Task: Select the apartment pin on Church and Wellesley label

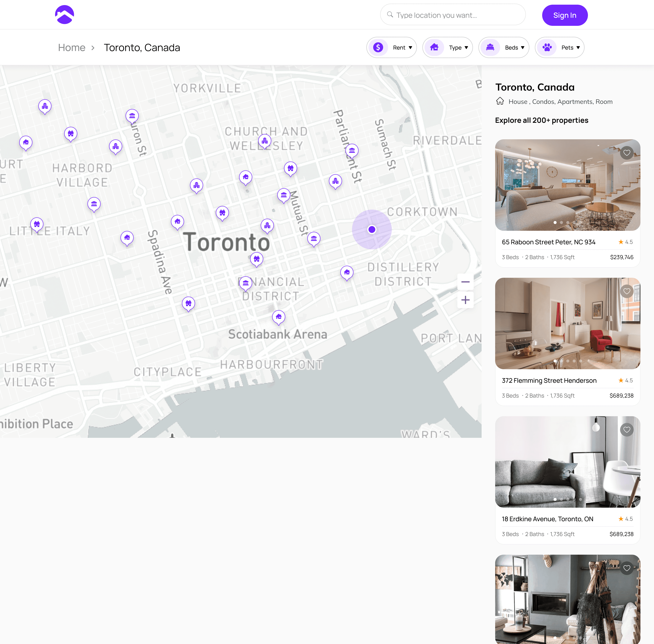Action: 265,141
